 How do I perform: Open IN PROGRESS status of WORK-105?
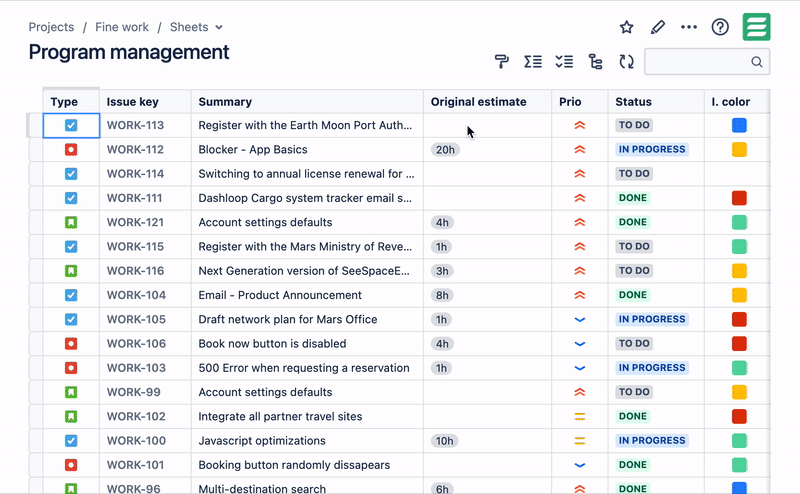click(652, 319)
